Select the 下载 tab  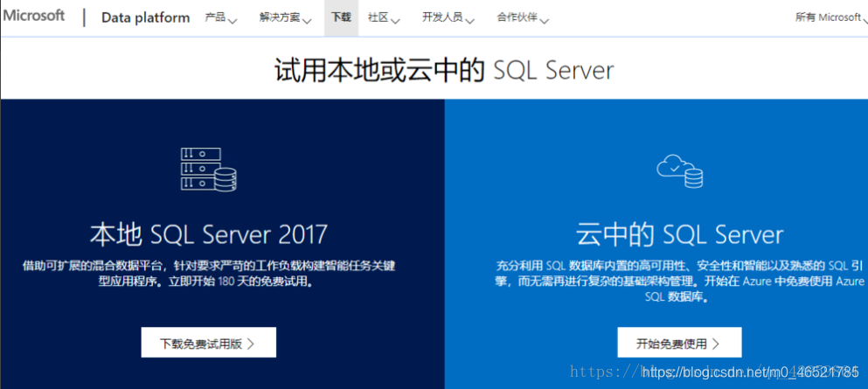coord(341,17)
